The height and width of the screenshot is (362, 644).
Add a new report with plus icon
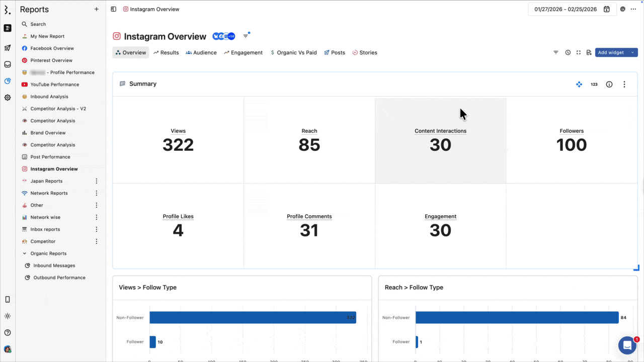point(97,9)
